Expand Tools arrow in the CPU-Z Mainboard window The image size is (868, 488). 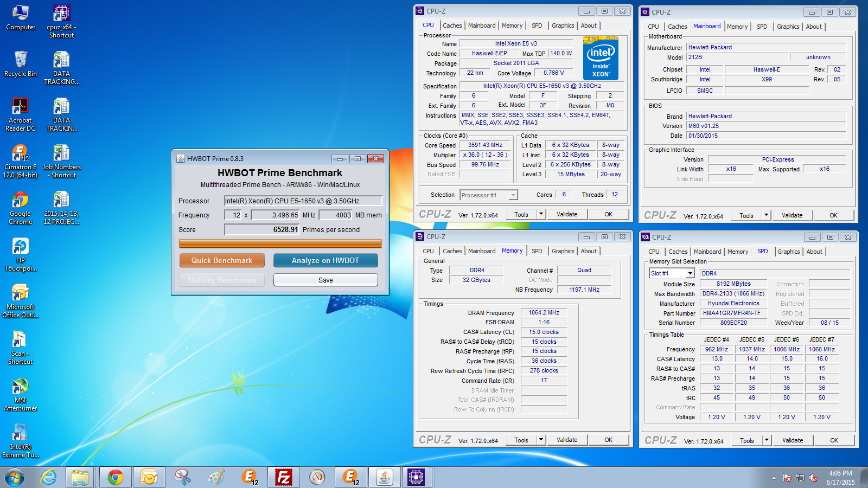766,215
